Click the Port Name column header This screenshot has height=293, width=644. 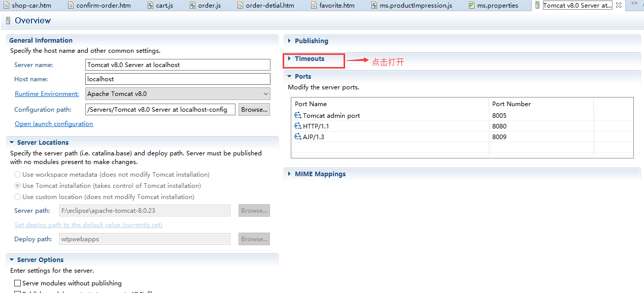tap(390, 104)
